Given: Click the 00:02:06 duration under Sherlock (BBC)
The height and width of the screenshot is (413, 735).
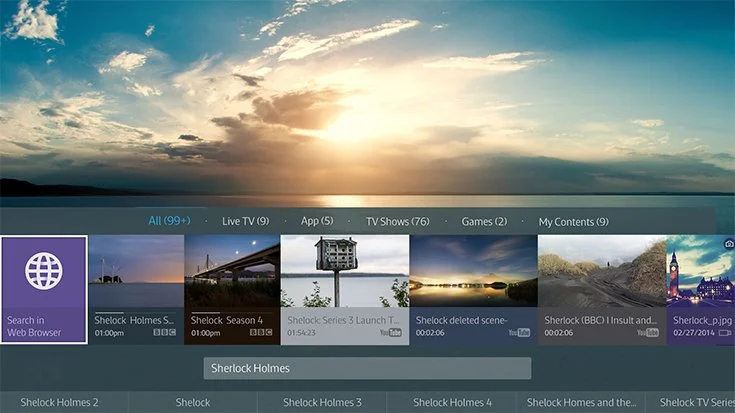Looking at the screenshot, I should click(558, 333).
